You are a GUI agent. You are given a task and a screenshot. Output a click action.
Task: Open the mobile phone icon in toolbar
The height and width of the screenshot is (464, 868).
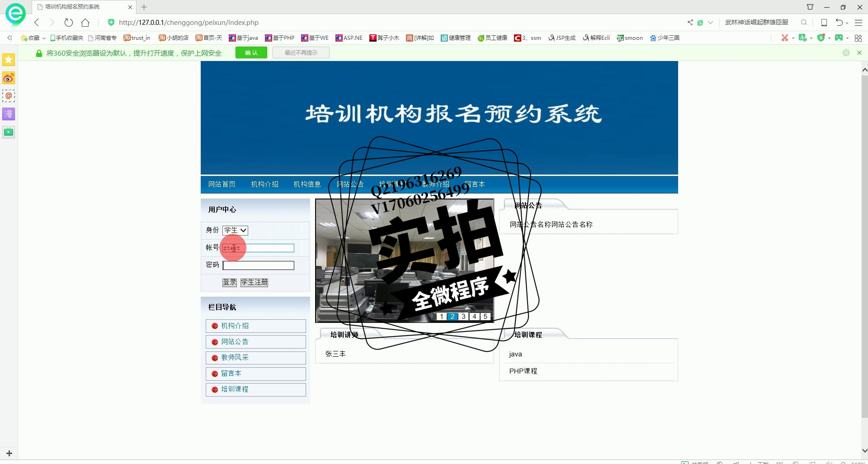pos(824,23)
